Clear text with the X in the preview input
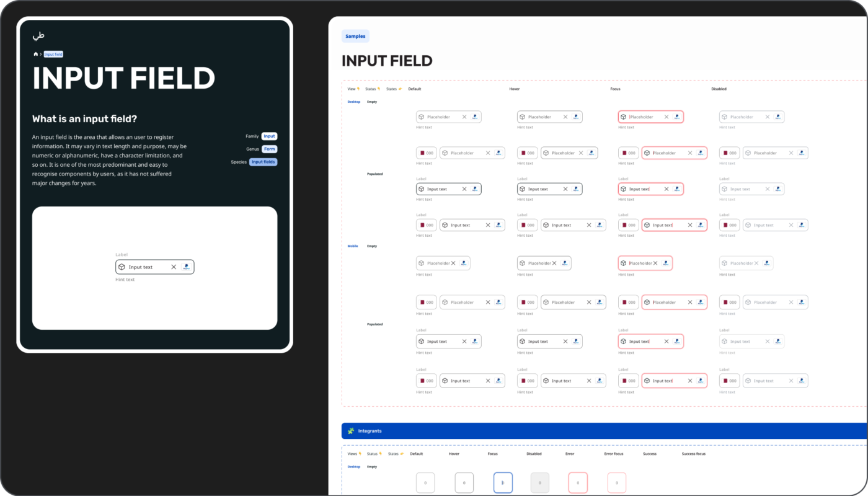The width and height of the screenshot is (868, 496). click(173, 267)
